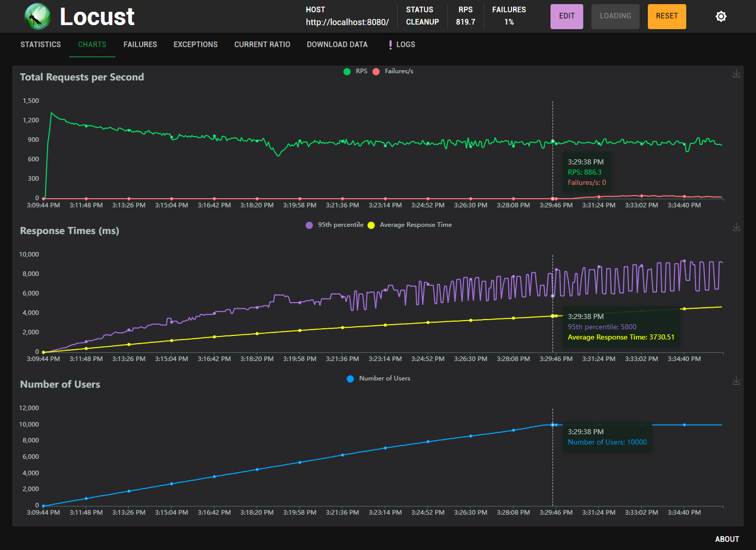Image resolution: width=756 pixels, height=550 pixels.
Task: Select the Charts tab
Action: (92, 45)
